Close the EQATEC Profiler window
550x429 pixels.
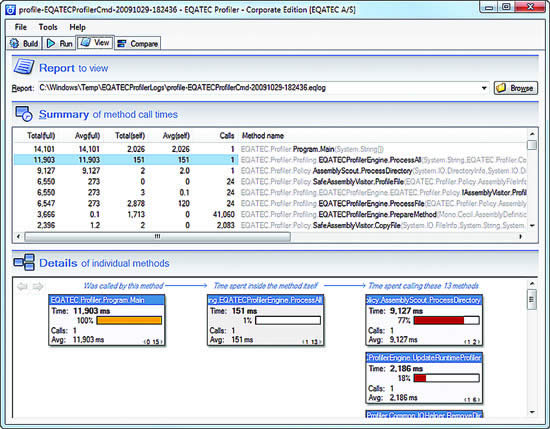coord(530,7)
